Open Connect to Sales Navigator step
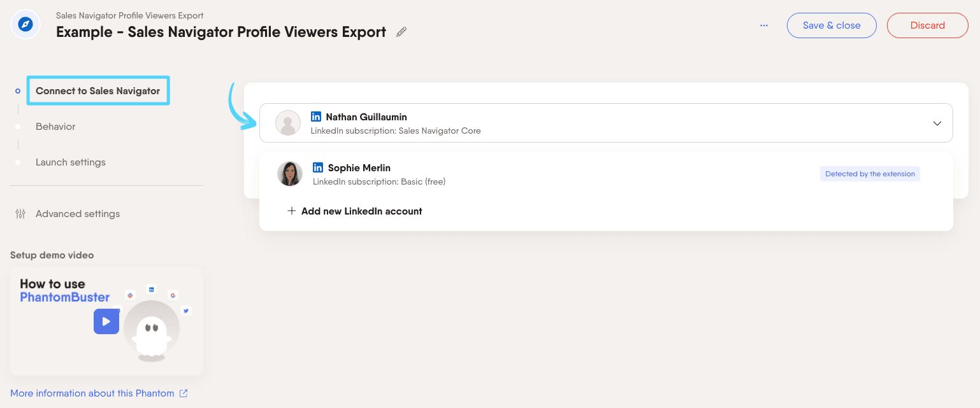 point(98,91)
